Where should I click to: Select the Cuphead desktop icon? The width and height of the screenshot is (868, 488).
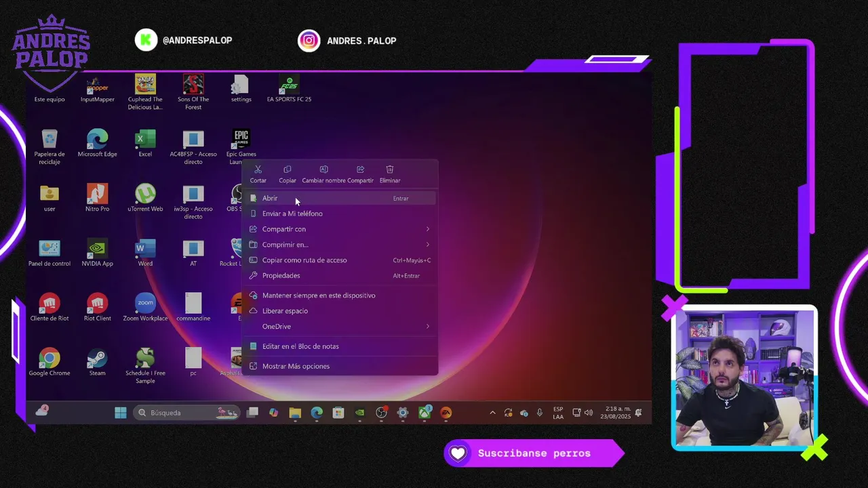click(x=145, y=93)
